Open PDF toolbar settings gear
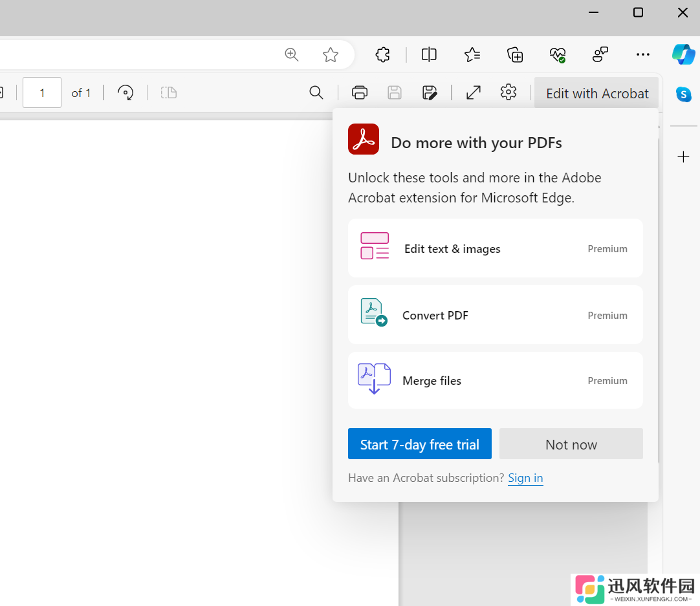The height and width of the screenshot is (606, 700). point(508,92)
